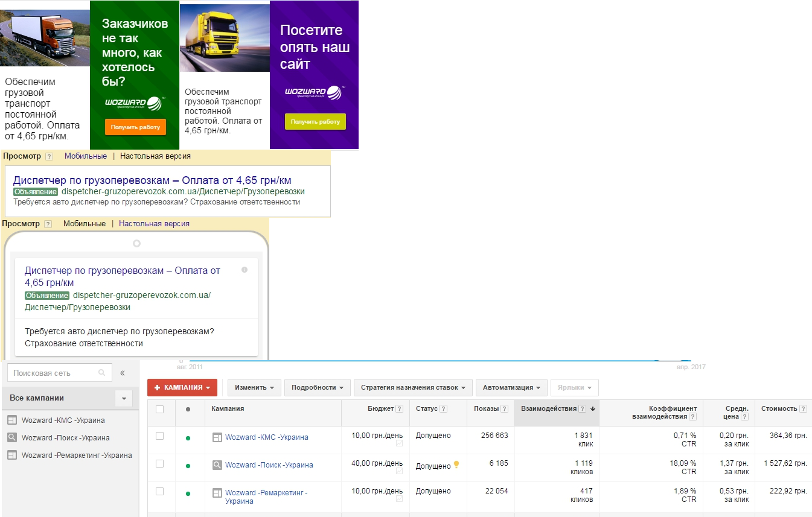Open the Автоматизация dropdown
812x517 pixels.
(x=511, y=387)
